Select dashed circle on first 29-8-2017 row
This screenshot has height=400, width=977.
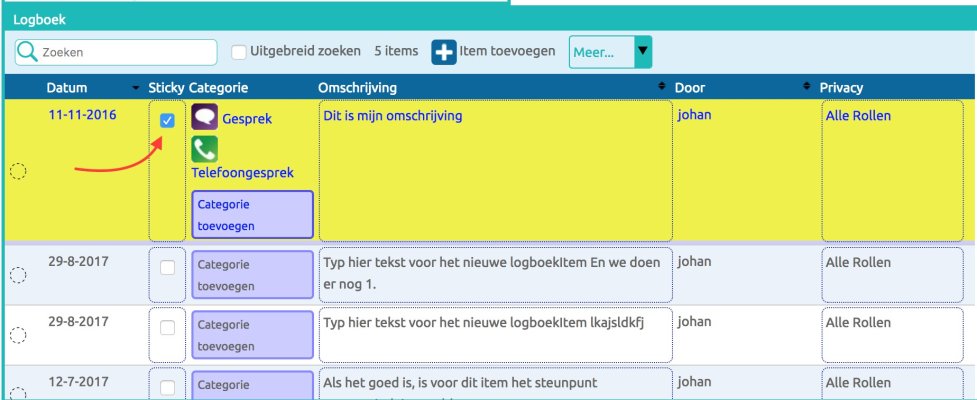(x=19, y=275)
